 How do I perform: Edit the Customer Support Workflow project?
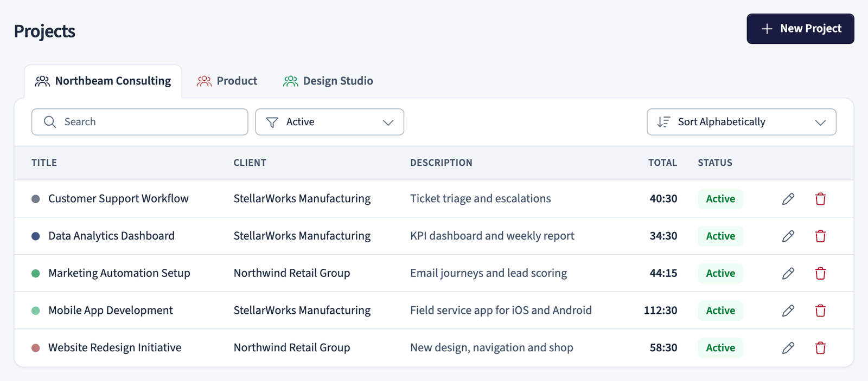[788, 199]
